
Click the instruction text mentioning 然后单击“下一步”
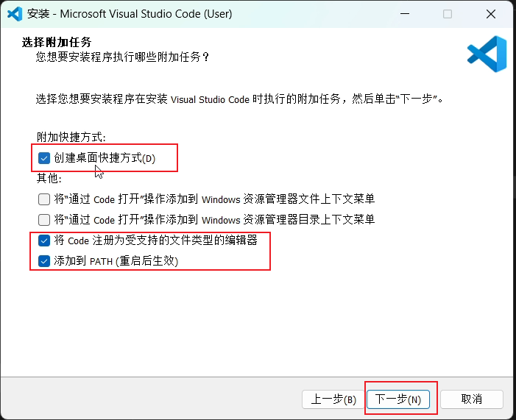point(240,99)
